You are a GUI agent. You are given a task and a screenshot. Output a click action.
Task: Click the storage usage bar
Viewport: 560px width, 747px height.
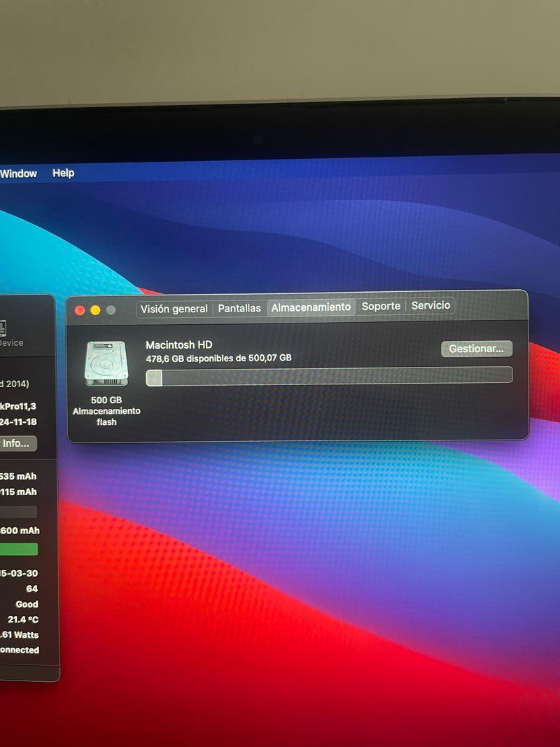[x=329, y=377]
